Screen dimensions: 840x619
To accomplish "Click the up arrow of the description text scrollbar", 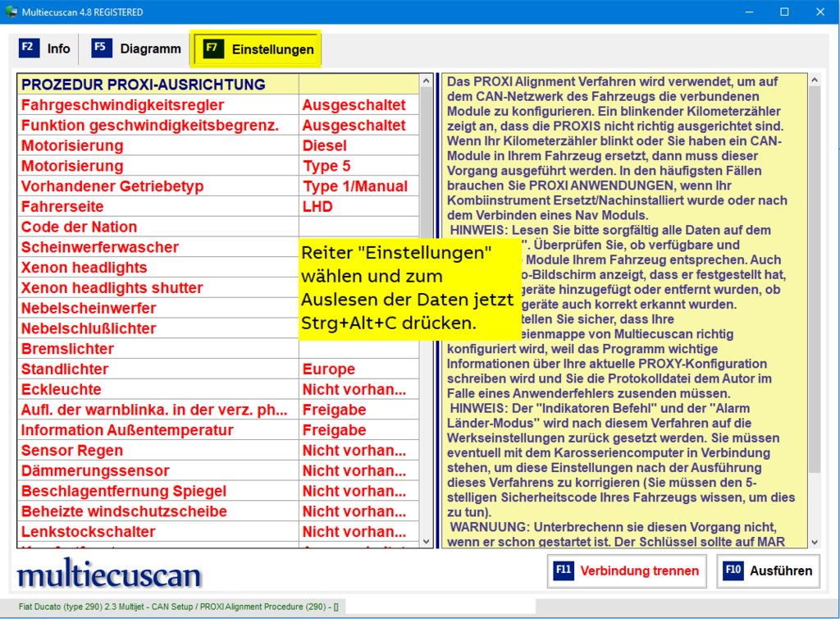I will (x=815, y=80).
